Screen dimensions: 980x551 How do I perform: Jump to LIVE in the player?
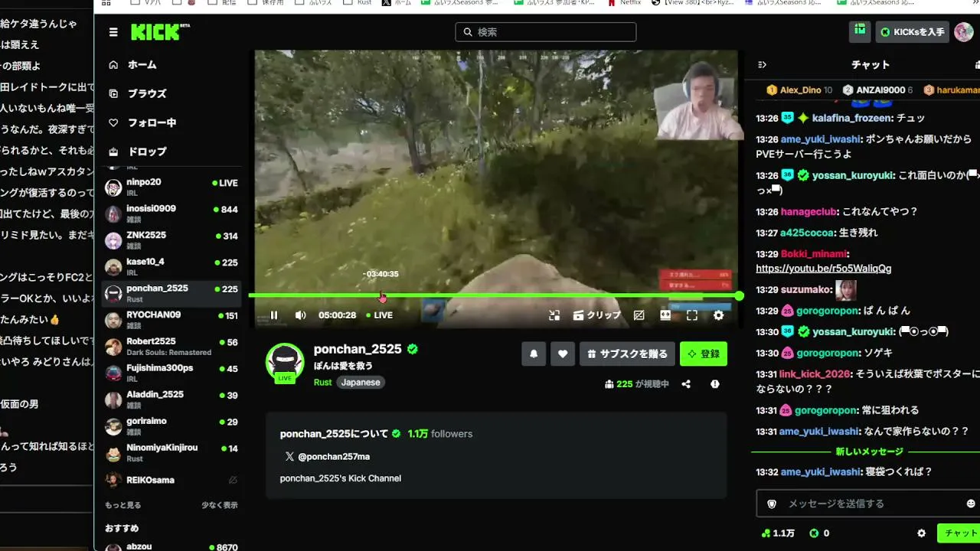(380, 315)
